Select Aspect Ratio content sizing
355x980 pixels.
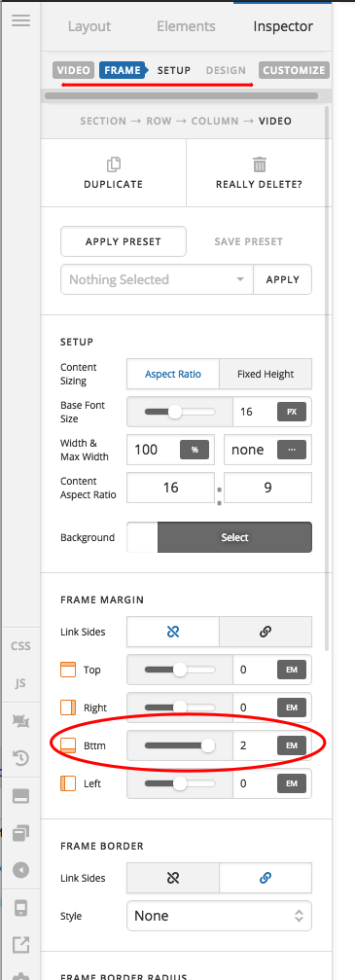click(x=173, y=374)
